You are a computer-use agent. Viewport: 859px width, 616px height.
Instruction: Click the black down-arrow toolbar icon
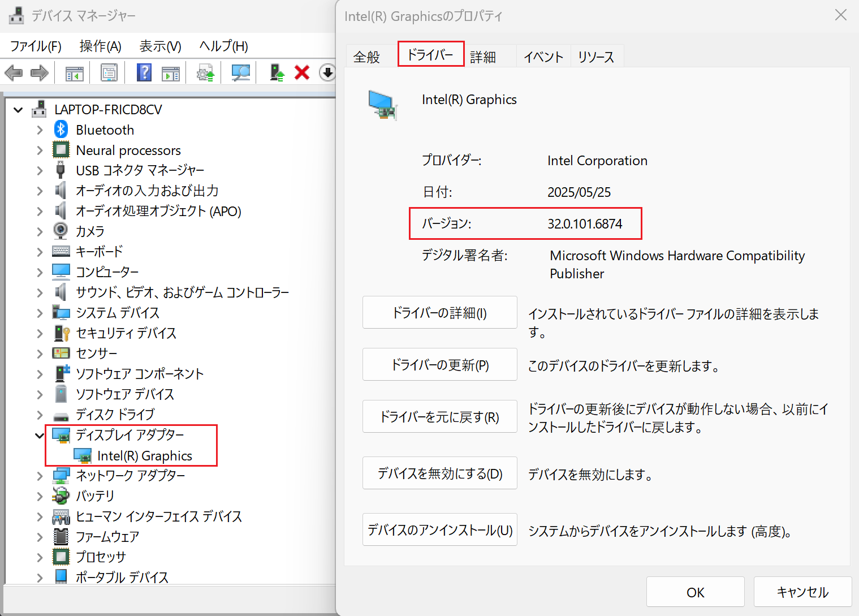pyautogui.click(x=327, y=72)
